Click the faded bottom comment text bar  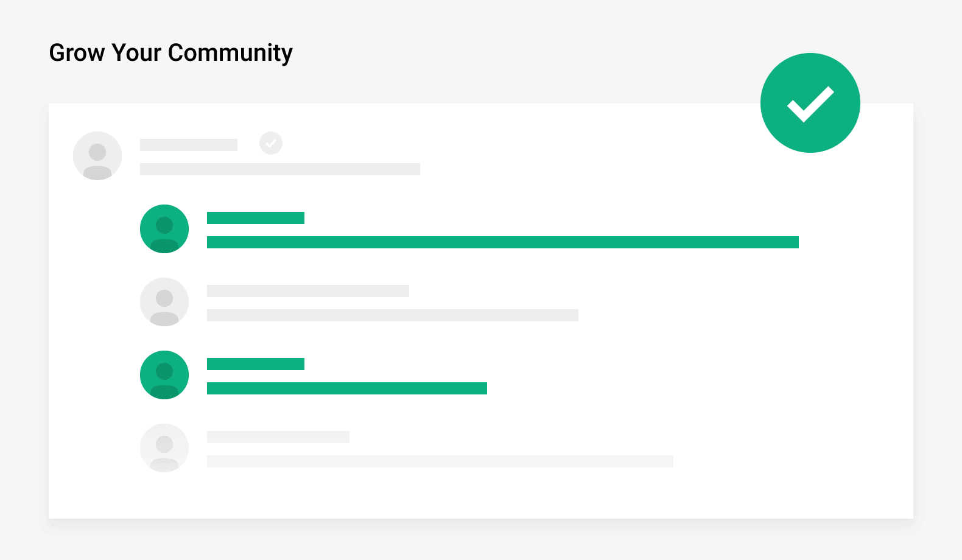[440, 461]
